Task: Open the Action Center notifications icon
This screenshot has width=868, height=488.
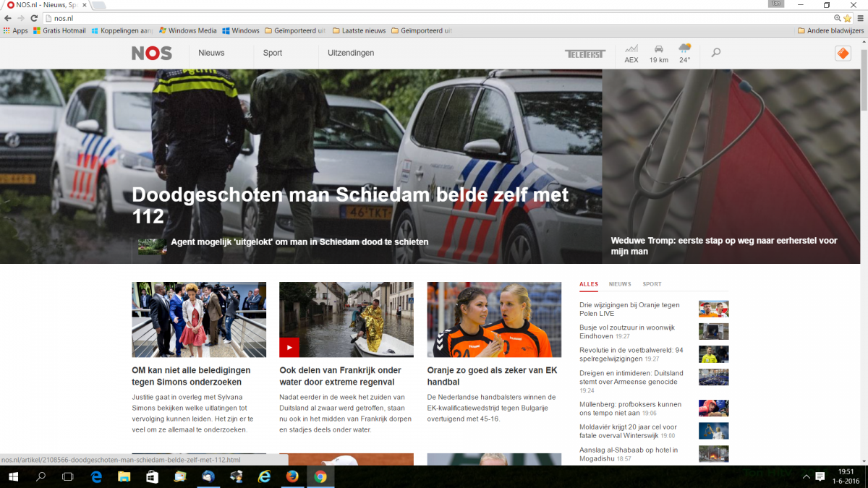Action: (x=820, y=476)
